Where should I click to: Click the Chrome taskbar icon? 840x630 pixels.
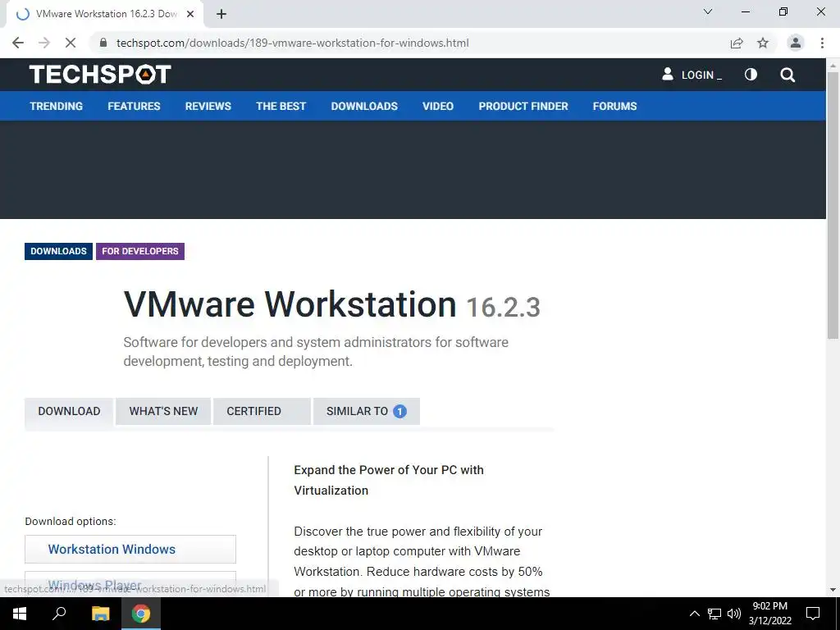click(x=141, y=614)
